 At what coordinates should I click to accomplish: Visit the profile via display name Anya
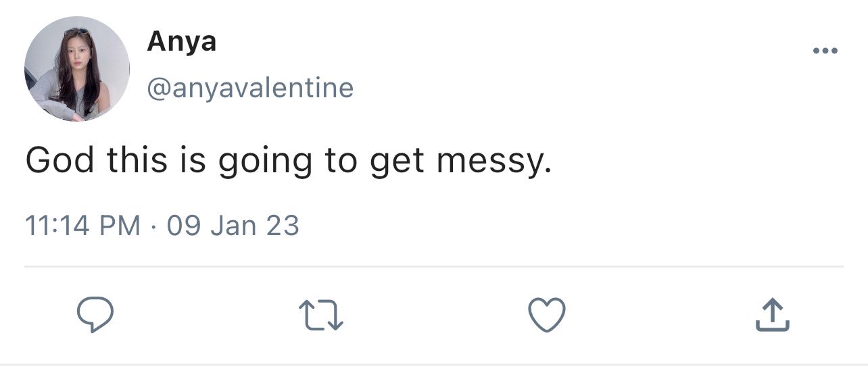[182, 43]
